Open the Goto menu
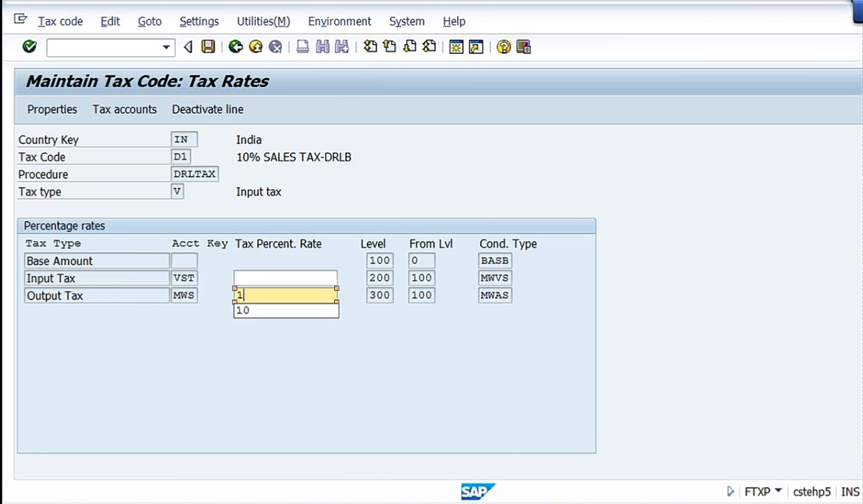The width and height of the screenshot is (863, 504). coord(149,21)
